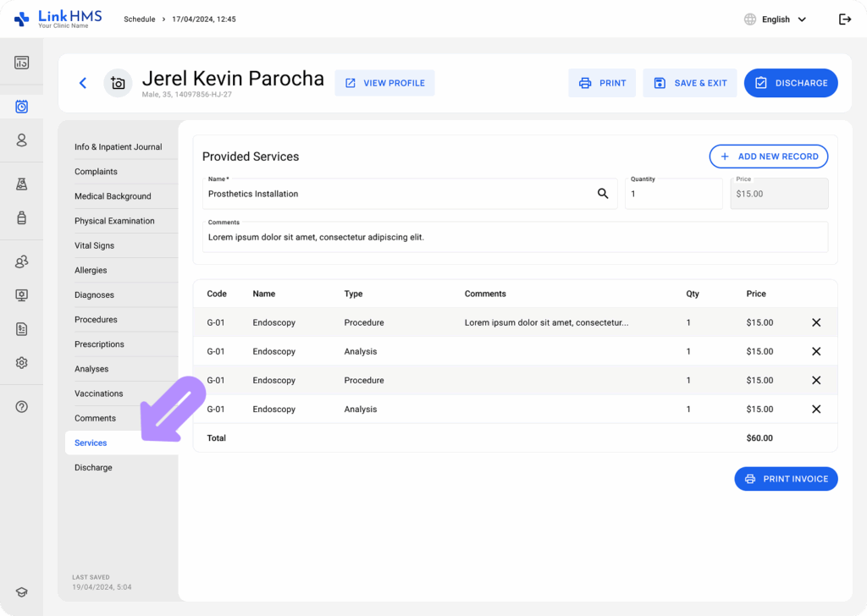Image resolution: width=867 pixels, height=616 pixels.
Task: Click the Type column header
Action: pyautogui.click(x=353, y=294)
